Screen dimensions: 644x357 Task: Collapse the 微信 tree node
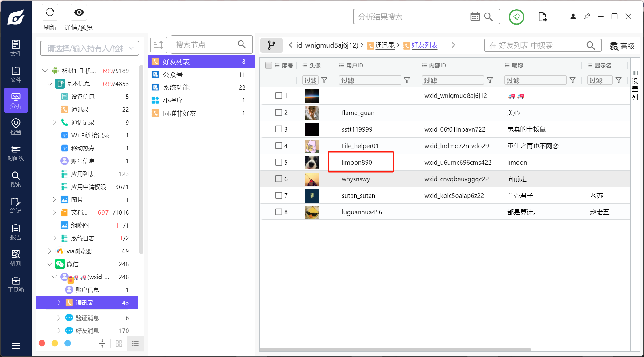tap(50, 264)
